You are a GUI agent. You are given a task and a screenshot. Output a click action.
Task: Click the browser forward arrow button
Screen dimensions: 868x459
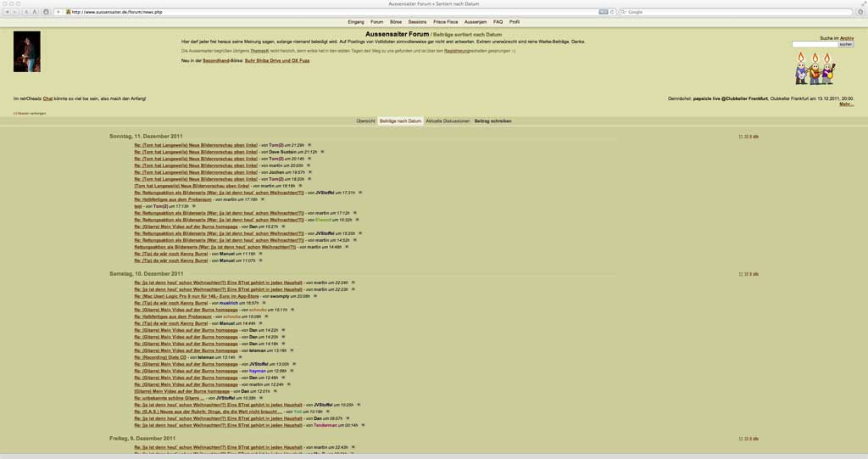coord(14,12)
